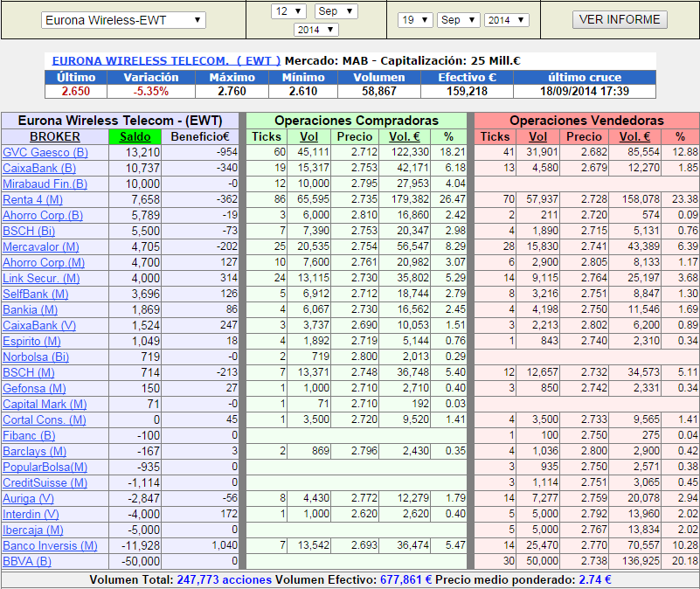
Task: Open broker Ahorro Corp.(B)
Action: coord(43,215)
